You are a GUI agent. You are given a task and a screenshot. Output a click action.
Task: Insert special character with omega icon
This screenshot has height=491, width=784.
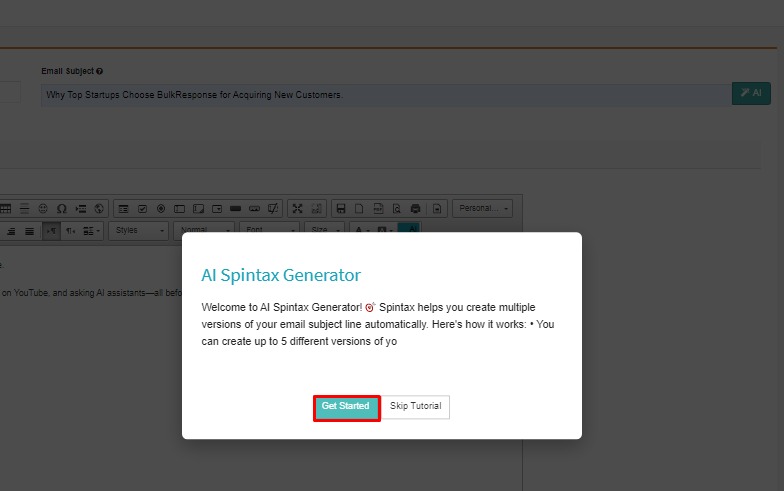(x=62, y=208)
